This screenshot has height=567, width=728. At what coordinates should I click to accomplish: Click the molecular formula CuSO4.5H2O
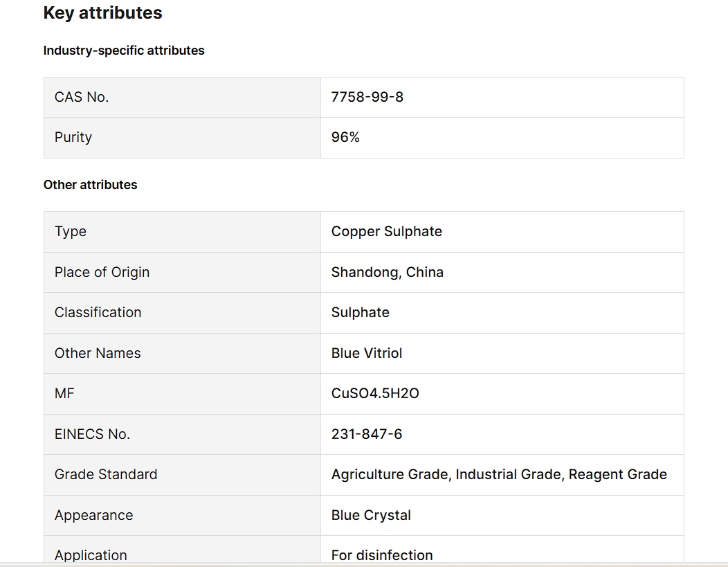click(375, 393)
